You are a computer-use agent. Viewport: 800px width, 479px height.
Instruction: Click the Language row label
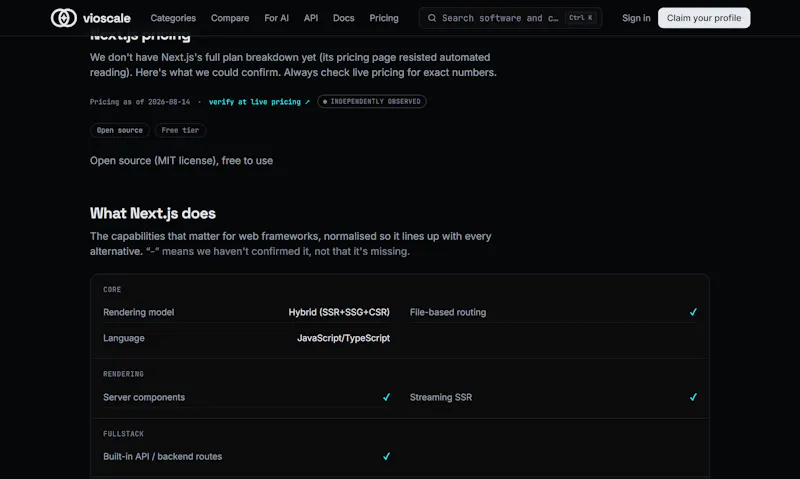[x=124, y=338]
